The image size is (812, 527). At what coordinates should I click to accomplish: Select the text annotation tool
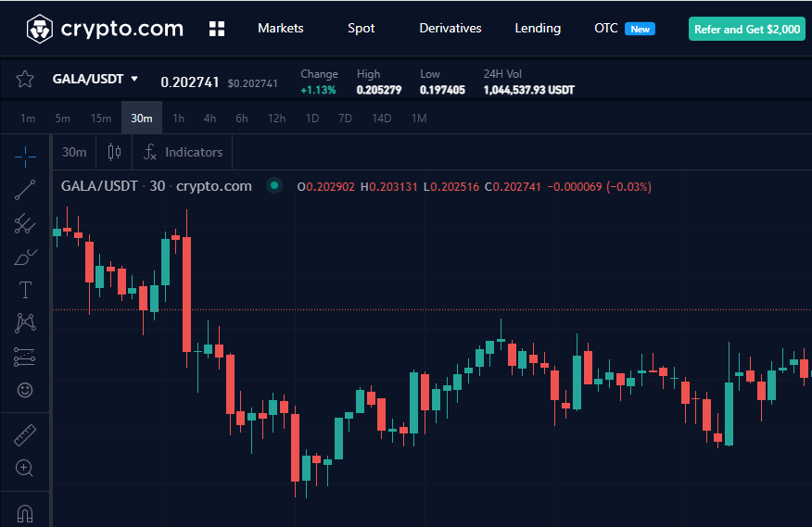tap(25, 290)
